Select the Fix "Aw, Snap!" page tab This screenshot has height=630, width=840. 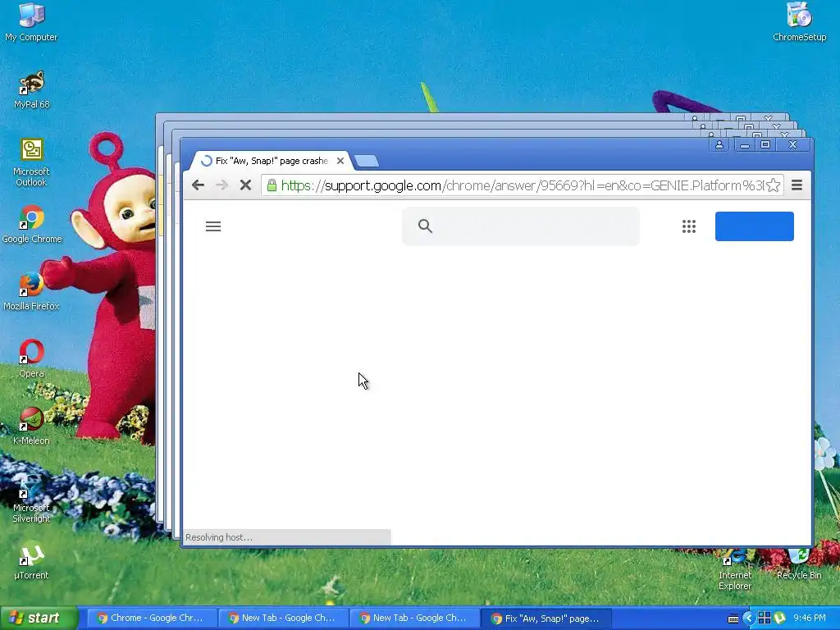pyautogui.click(x=271, y=161)
